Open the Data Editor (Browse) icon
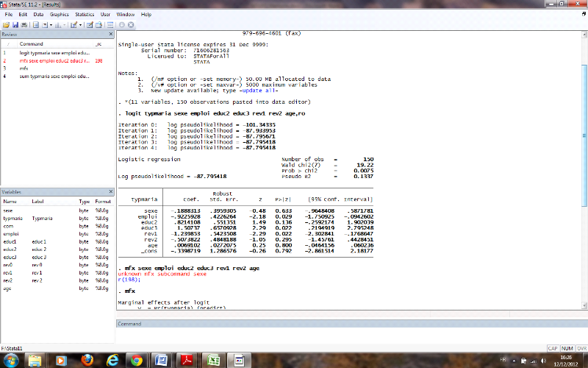The height and width of the screenshot is (368, 588). click(100, 24)
